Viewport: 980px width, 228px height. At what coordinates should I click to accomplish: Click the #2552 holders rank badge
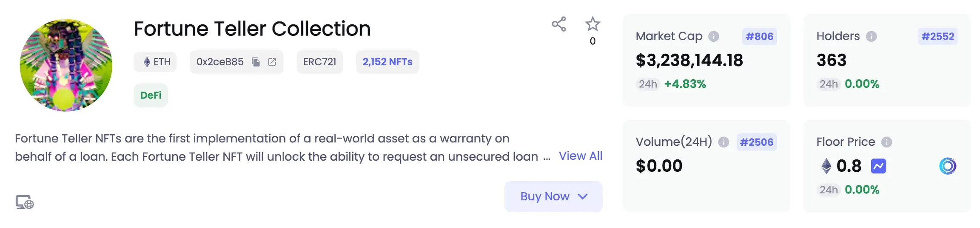coord(937,37)
